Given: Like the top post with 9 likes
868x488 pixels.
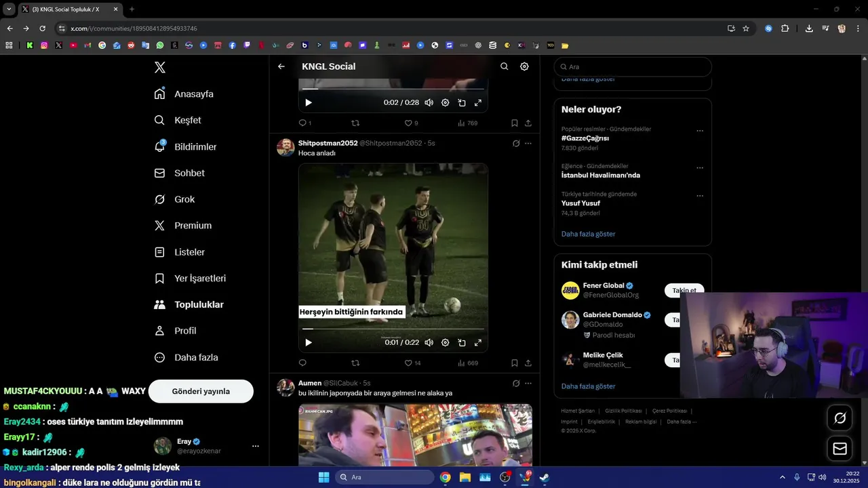Looking at the screenshot, I should [x=411, y=123].
